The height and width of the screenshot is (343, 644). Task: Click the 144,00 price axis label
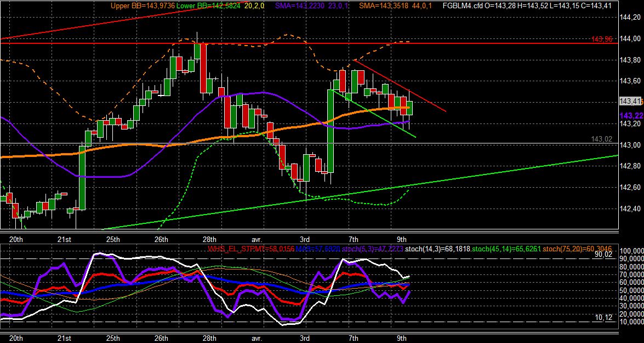pyautogui.click(x=630, y=38)
